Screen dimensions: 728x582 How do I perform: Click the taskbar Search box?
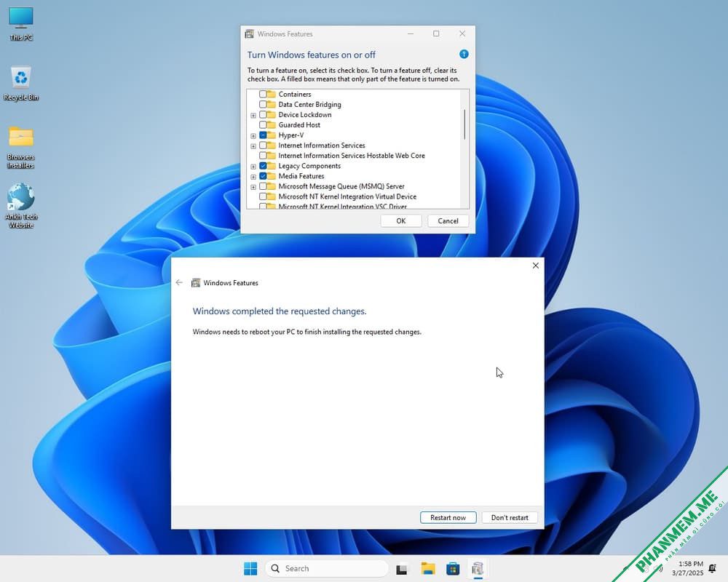pyautogui.click(x=326, y=568)
